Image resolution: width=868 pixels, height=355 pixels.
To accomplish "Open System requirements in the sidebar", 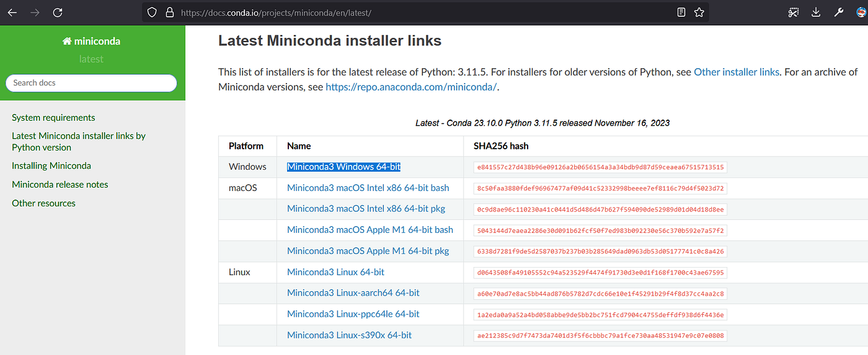I will [53, 118].
